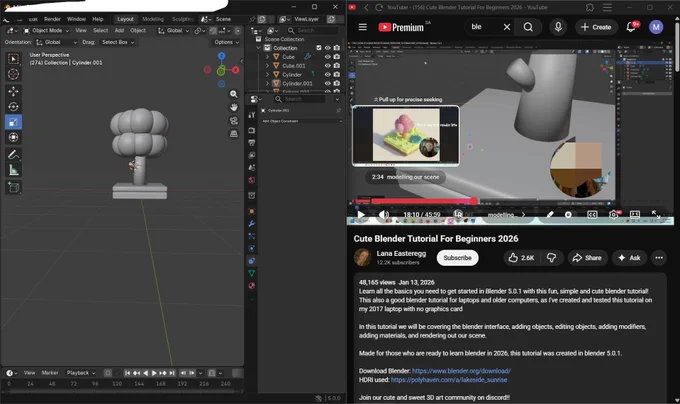Viewport: 680px width, 404px height.
Task: Select the Annotate tool
Action: pyautogui.click(x=13, y=154)
